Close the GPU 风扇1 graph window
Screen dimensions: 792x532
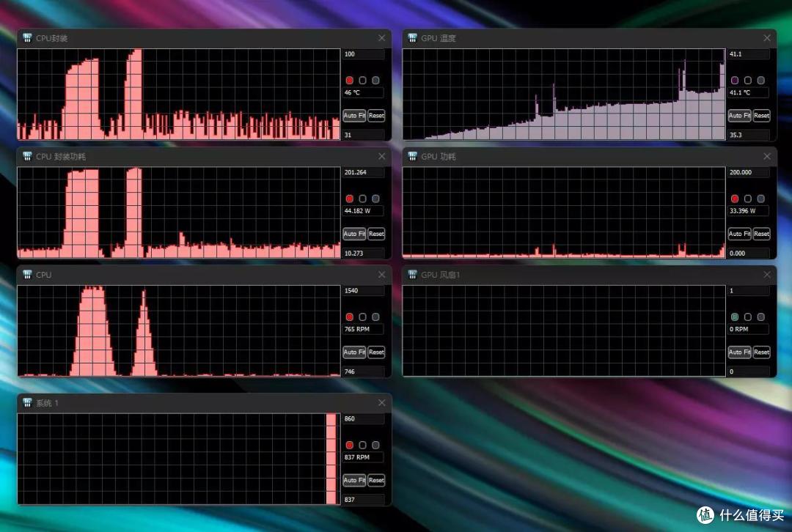tap(767, 275)
